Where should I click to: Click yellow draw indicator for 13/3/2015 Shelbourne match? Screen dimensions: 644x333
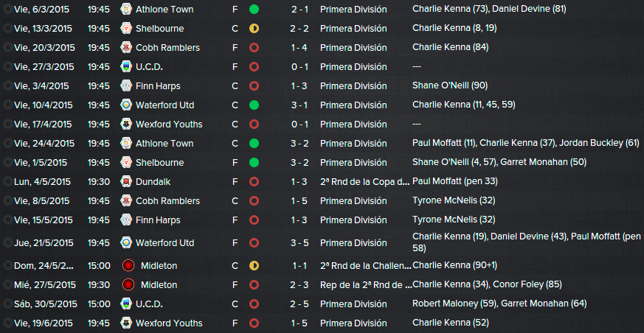[254, 28]
